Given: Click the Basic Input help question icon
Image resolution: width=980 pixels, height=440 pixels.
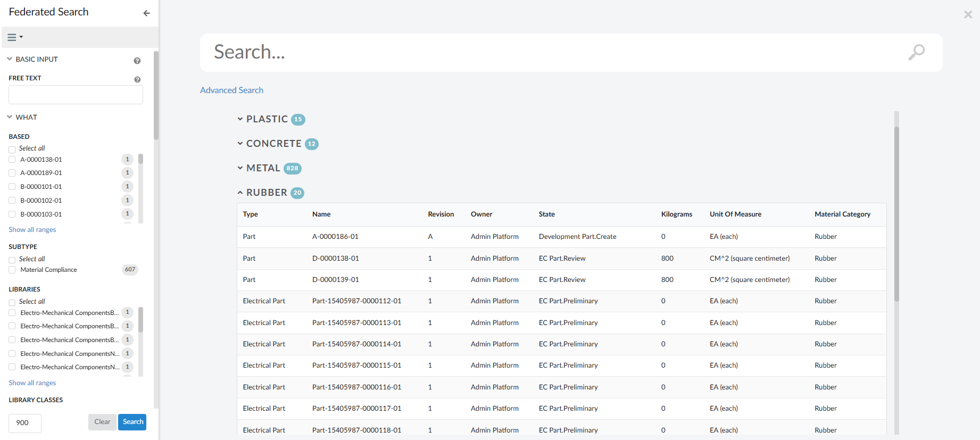Looking at the screenshot, I should click(x=137, y=61).
